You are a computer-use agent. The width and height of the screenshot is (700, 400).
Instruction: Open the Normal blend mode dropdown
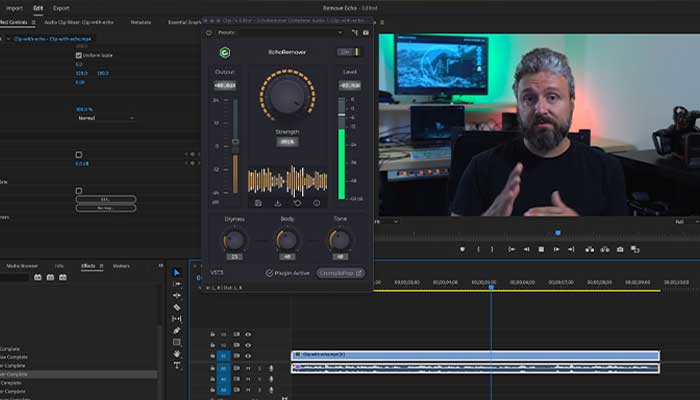106,118
